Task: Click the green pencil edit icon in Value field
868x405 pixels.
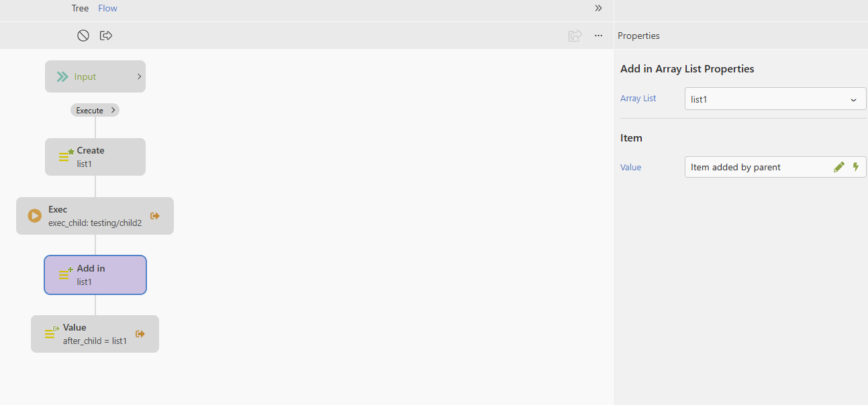Action: point(838,167)
